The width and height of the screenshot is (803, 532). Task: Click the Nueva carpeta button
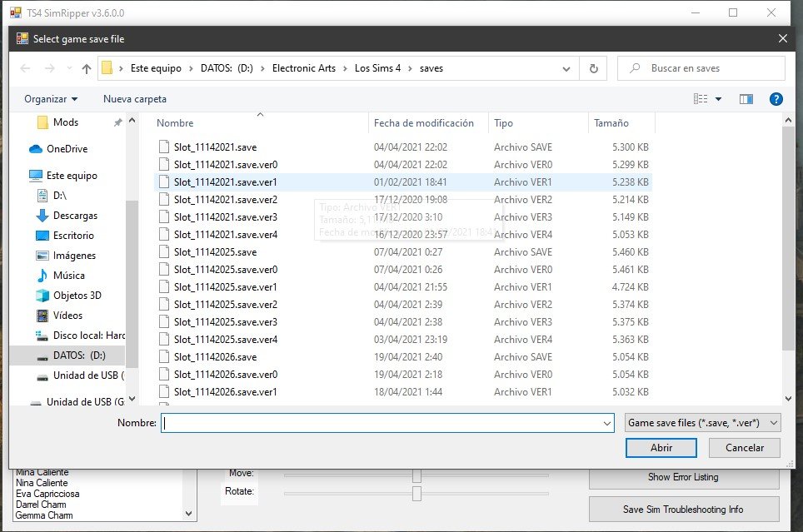click(x=135, y=99)
